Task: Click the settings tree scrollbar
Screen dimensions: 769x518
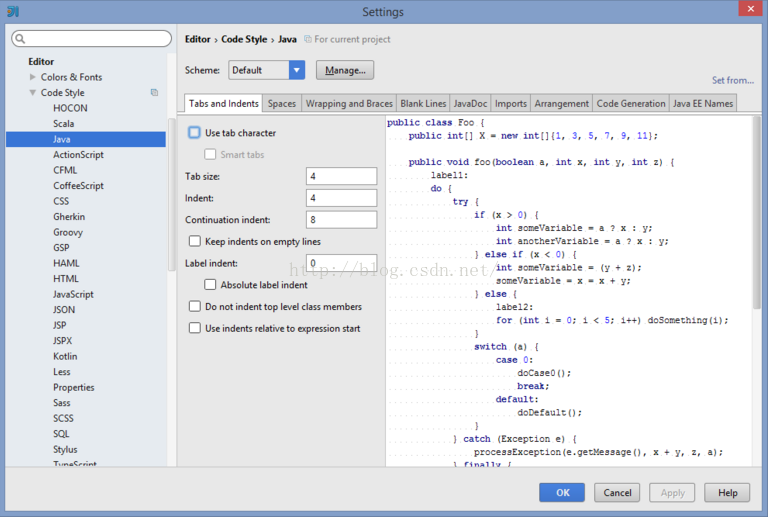Action: 171,194
